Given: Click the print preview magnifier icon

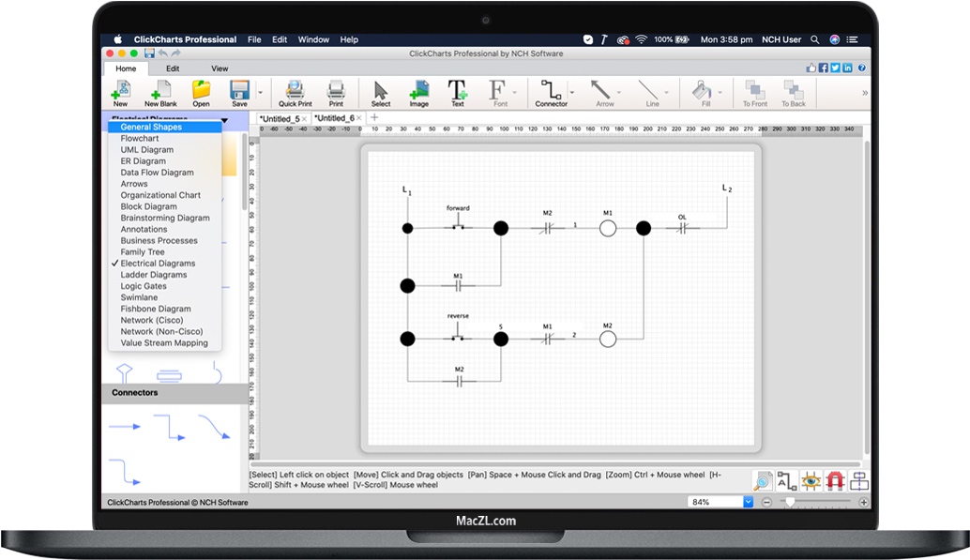Looking at the screenshot, I should click(762, 480).
